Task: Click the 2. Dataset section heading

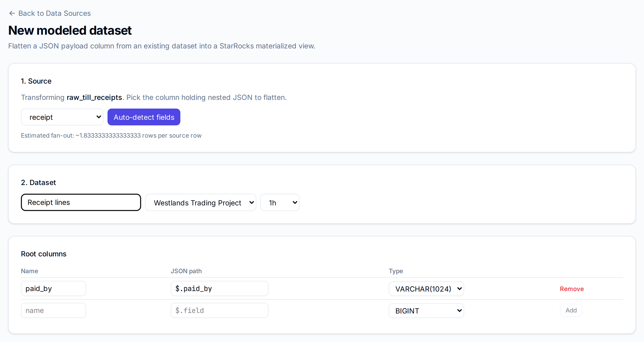Action: (38, 182)
